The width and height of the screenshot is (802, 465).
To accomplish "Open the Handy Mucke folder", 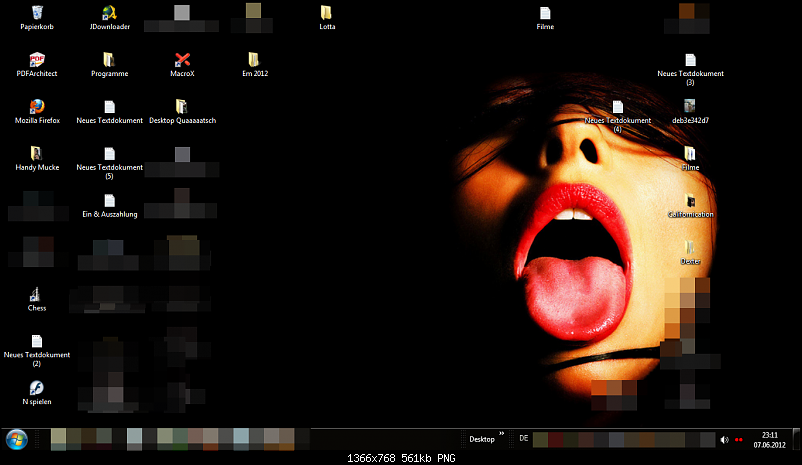I will (37, 153).
